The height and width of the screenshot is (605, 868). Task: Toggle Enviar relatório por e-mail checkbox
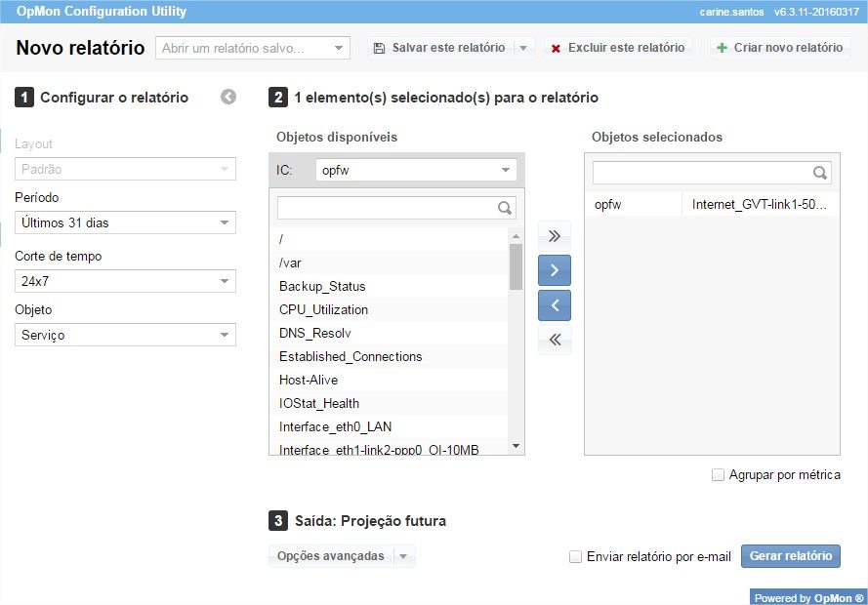click(576, 557)
